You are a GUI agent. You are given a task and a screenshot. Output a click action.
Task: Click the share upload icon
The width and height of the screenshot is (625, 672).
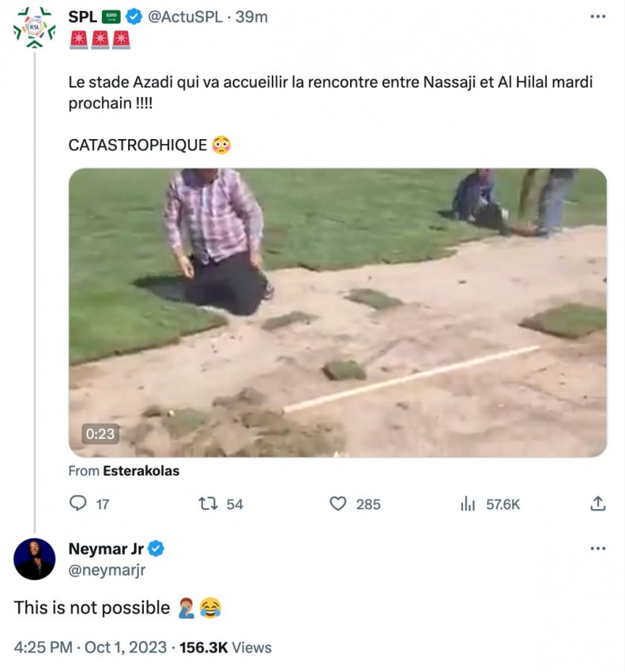click(598, 504)
